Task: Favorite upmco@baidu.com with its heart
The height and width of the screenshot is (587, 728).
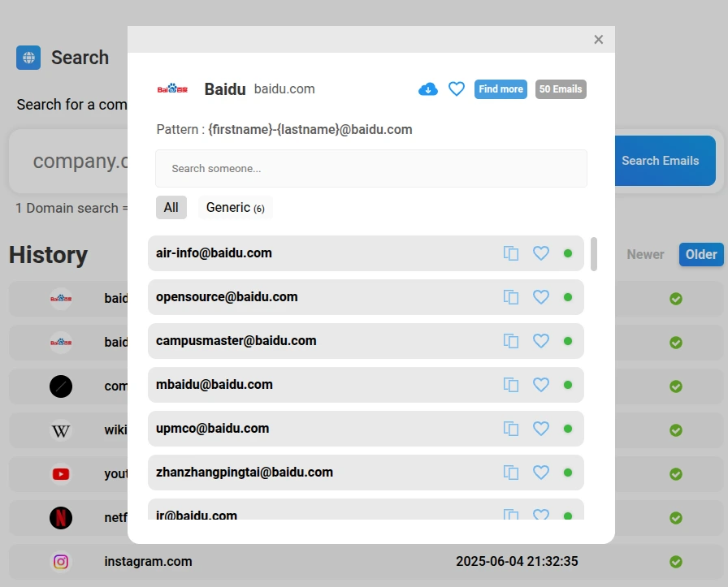Action: tap(541, 429)
